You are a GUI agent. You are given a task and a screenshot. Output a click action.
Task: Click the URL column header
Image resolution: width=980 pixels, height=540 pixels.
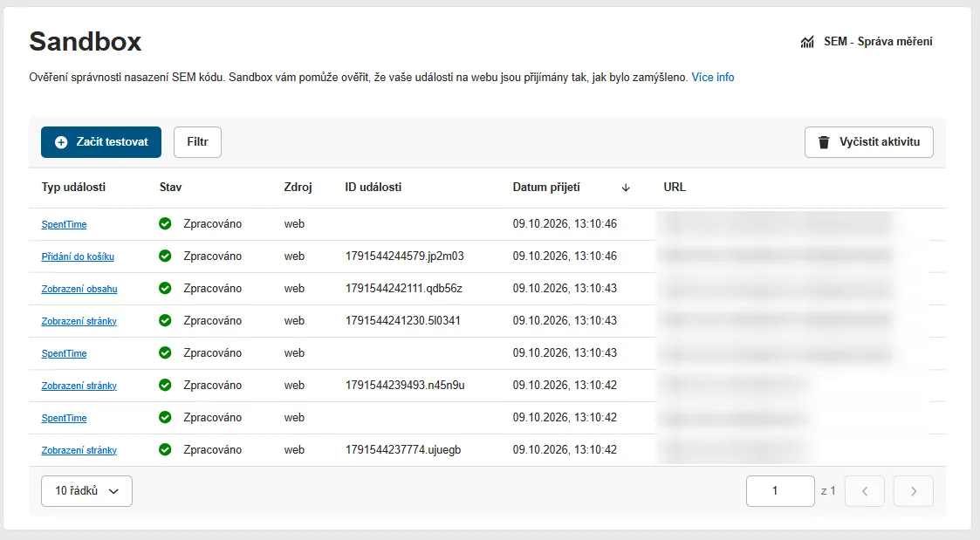click(675, 187)
